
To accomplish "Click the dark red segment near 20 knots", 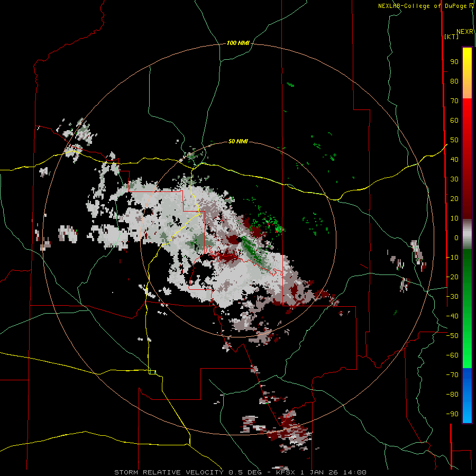I will click(467, 199).
